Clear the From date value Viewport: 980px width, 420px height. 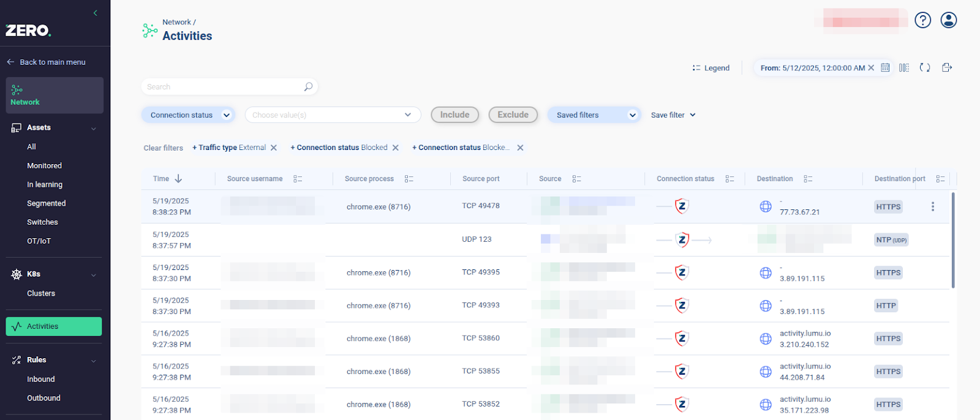click(871, 68)
